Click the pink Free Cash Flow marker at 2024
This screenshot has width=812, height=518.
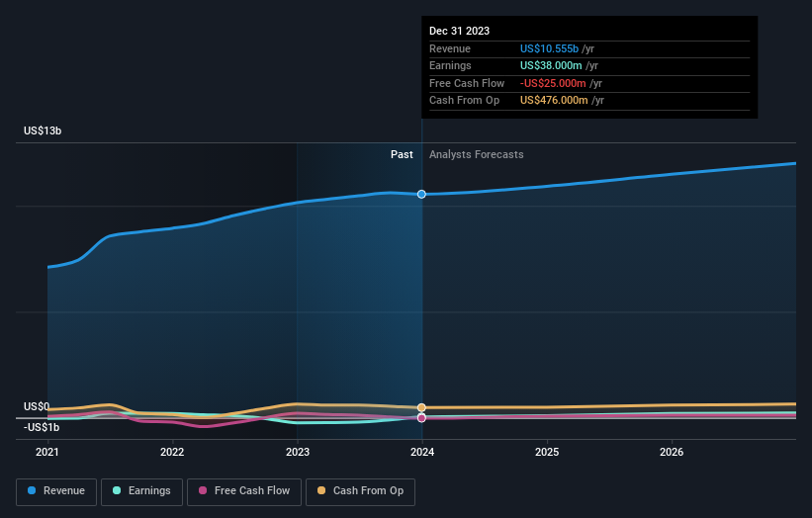click(421, 418)
